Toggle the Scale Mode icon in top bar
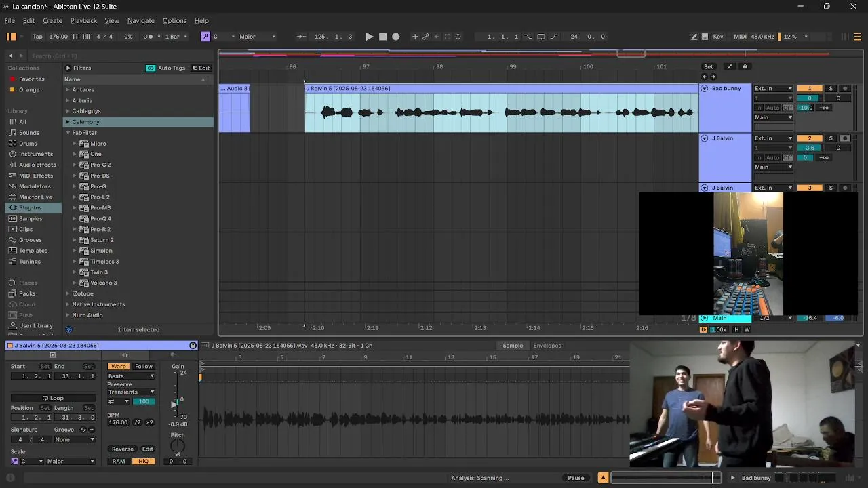 pyautogui.click(x=205, y=37)
